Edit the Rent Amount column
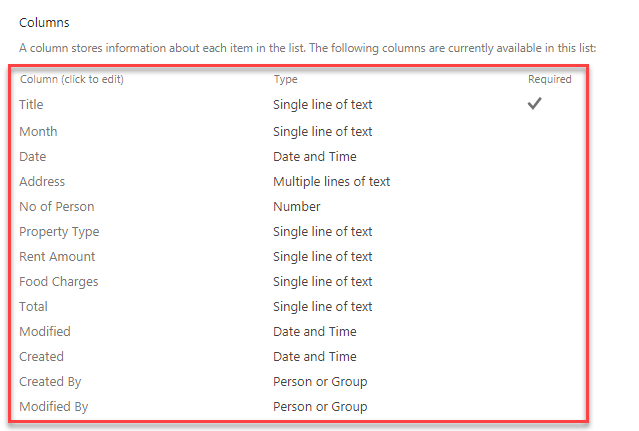 [x=57, y=256]
